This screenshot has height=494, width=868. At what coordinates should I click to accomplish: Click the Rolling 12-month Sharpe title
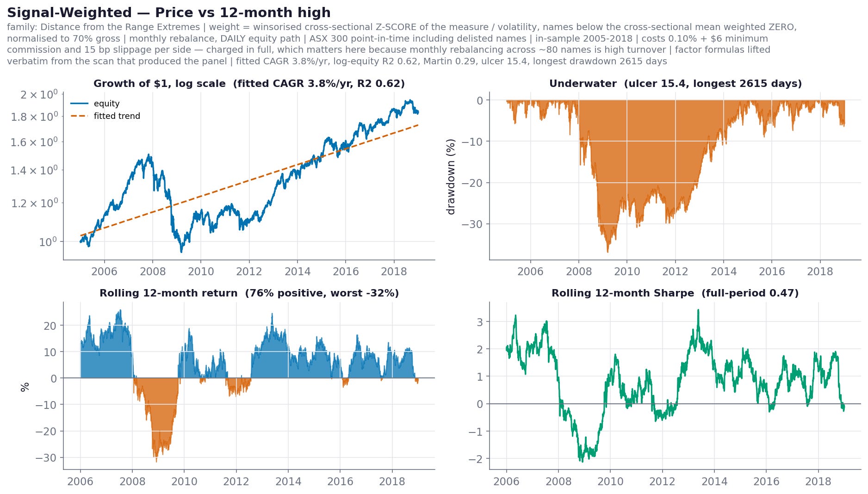(675, 293)
